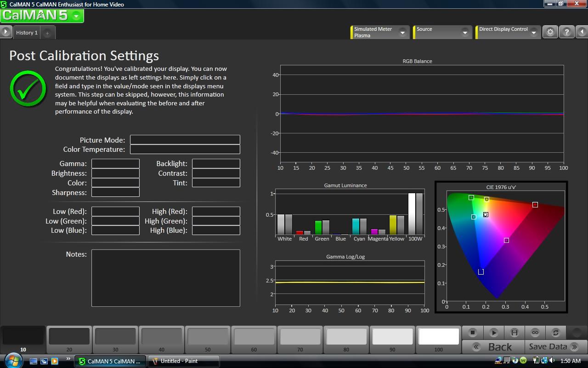
Task: Open the Source dropdown
Action: (x=465, y=32)
